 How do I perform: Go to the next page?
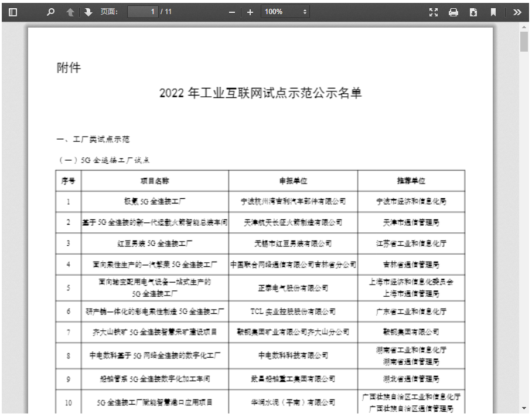[x=88, y=12]
